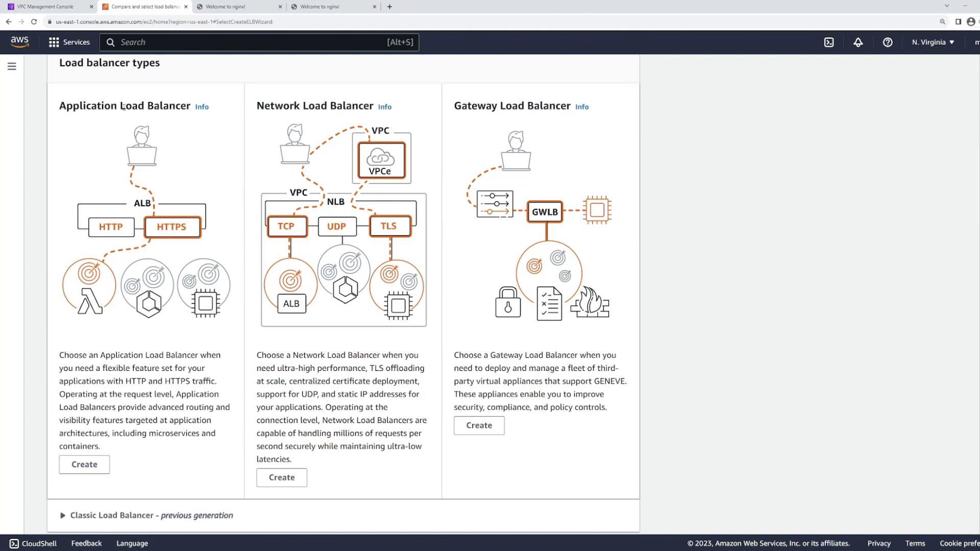980x551 pixels.
Task: Open the Services grid menu
Action: pyautogui.click(x=69, y=42)
